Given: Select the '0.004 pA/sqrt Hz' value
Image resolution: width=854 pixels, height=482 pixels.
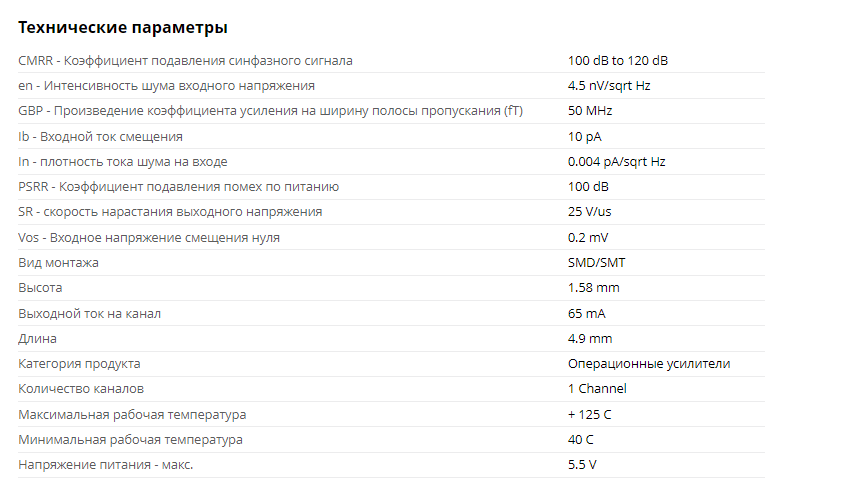Looking at the screenshot, I should [x=616, y=161].
